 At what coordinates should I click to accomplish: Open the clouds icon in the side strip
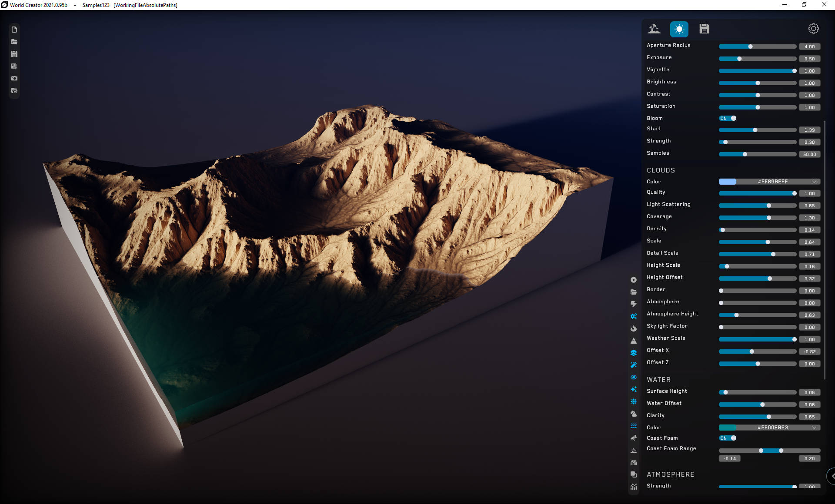634,414
